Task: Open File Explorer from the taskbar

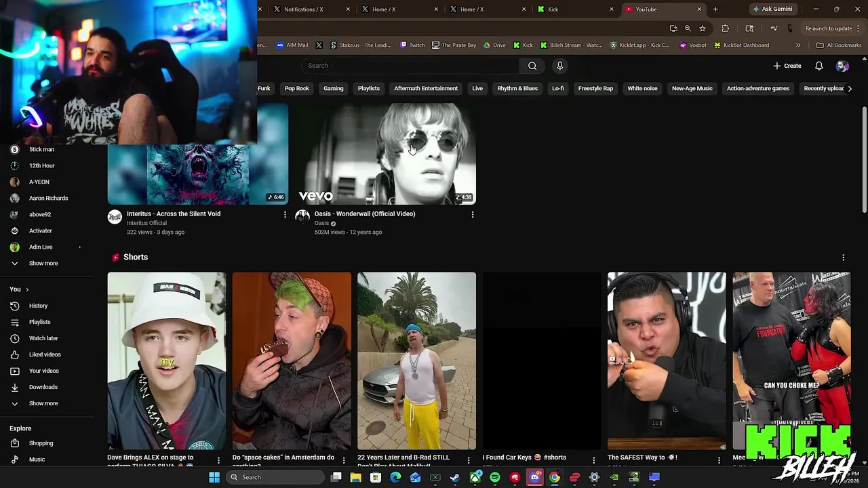Action: pyautogui.click(x=355, y=477)
